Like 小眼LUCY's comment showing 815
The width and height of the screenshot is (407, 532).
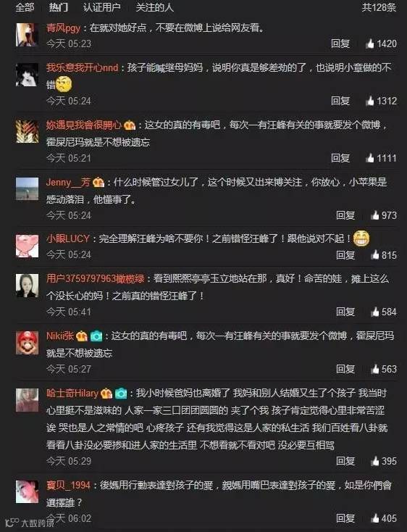375,255
